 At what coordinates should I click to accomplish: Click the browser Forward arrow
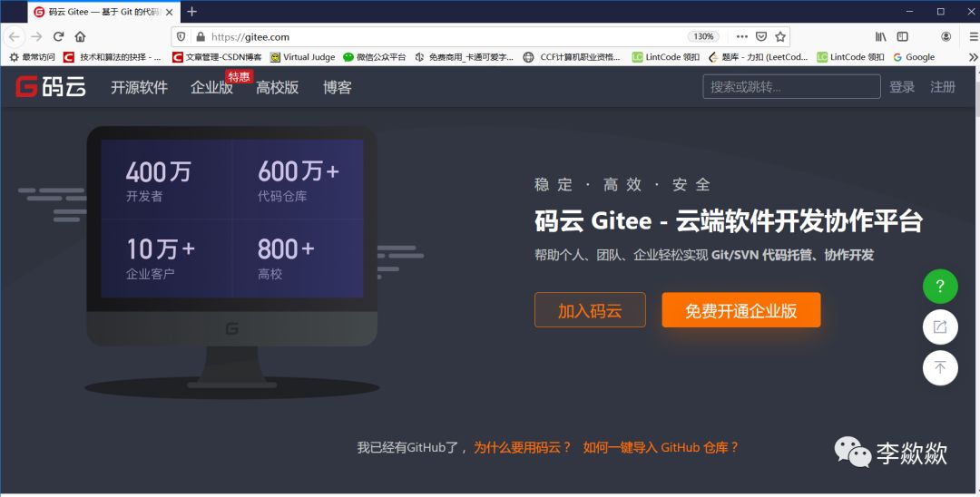(36, 37)
